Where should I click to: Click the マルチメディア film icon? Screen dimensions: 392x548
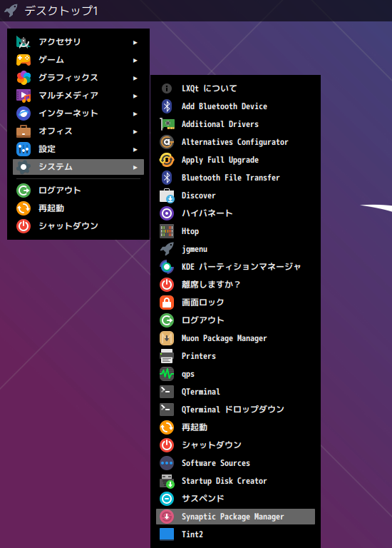24,96
